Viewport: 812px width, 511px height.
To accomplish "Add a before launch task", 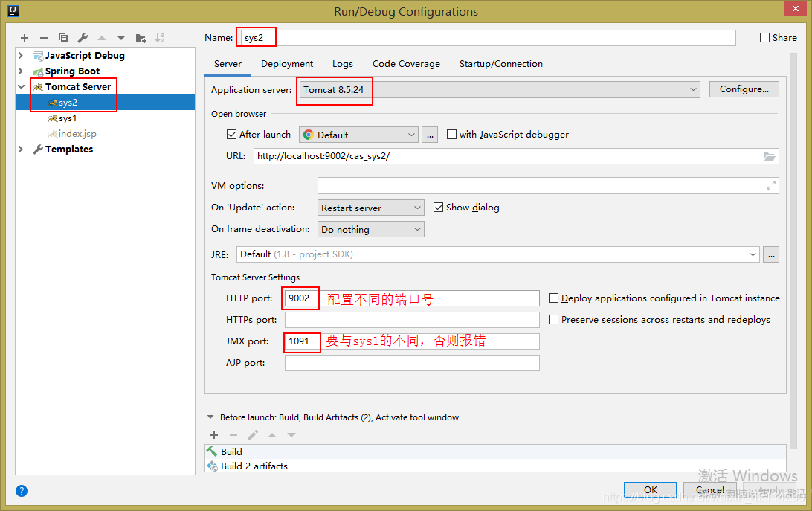I will click(x=214, y=435).
